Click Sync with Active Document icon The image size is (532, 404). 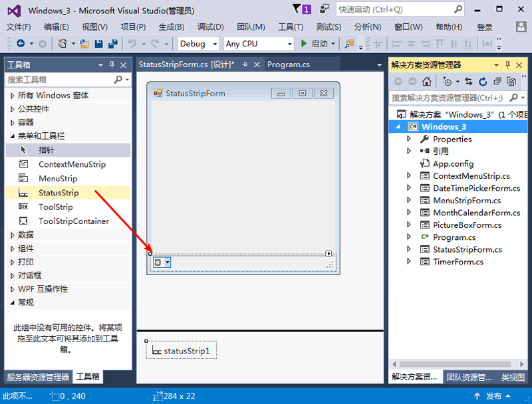click(x=468, y=82)
